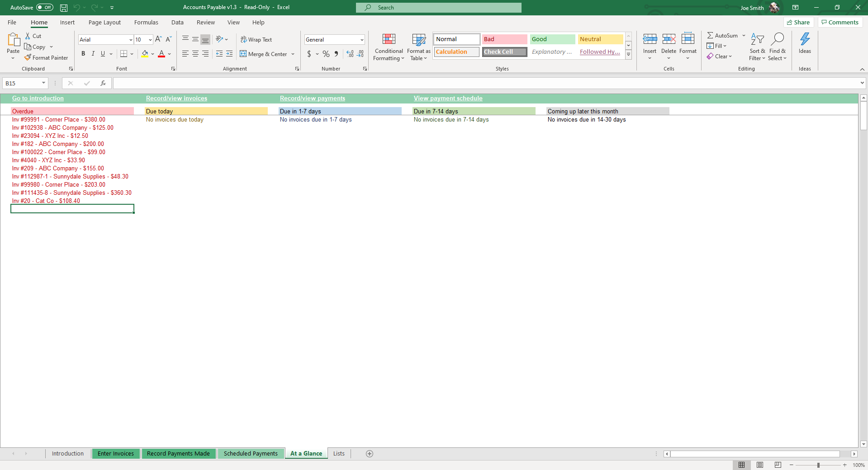Image resolution: width=868 pixels, height=470 pixels.
Task: Switch to the Scheduled Payments sheet
Action: (x=251, y=454)
